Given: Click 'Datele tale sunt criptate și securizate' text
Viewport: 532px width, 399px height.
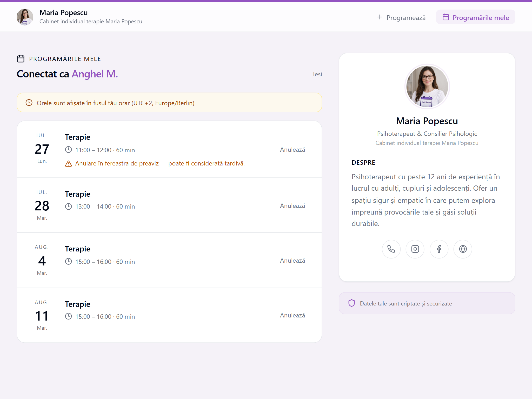Looking at the screenshot, I should (x=406, y=303).
